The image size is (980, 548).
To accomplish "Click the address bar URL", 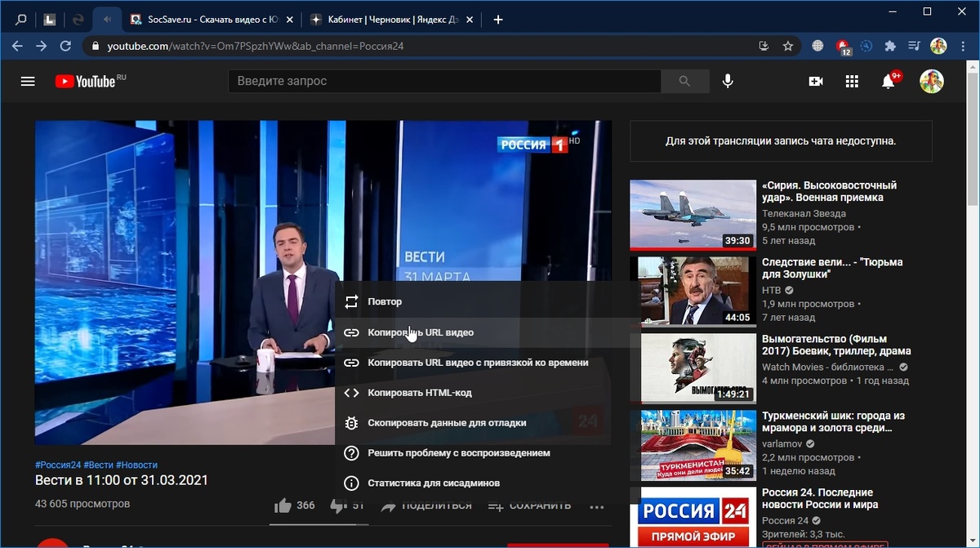I will point(256,47).
